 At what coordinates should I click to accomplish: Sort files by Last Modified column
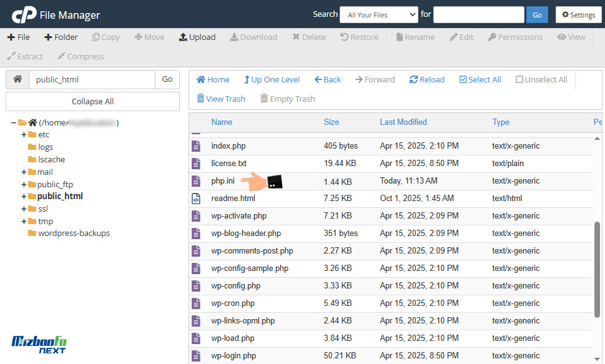coord(403,122)
